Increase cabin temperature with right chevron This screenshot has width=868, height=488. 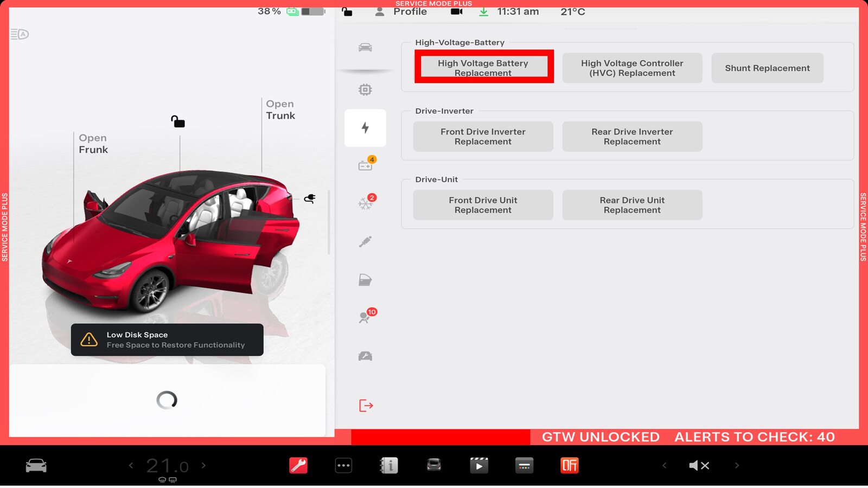point(203,465)
